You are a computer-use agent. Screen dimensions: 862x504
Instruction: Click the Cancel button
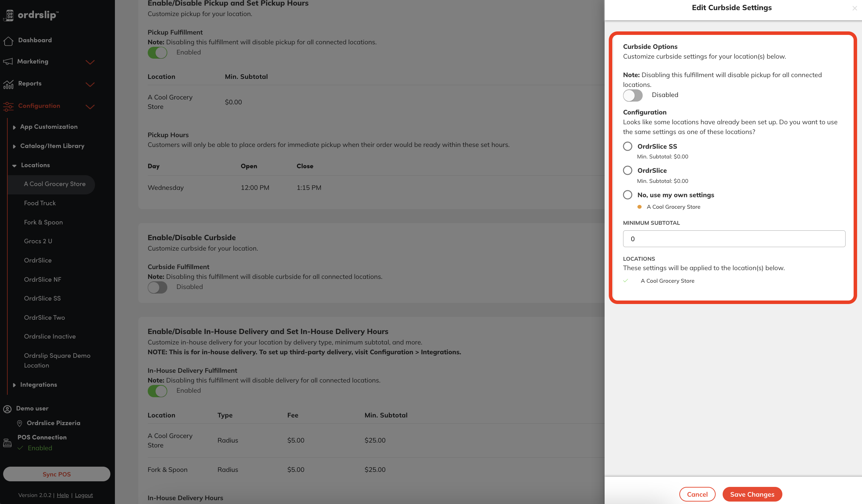point(697,494)
